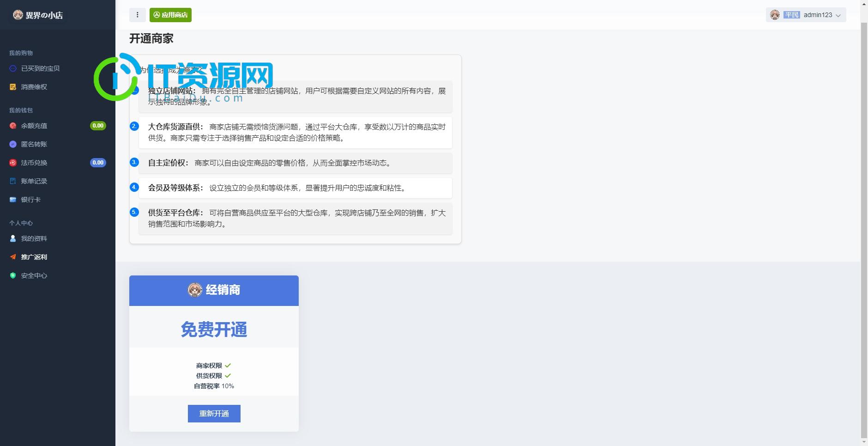The height and width of the screenshot is (446, 868).
Task: Click the scrollbar down arrow
Action: [864, 442]
